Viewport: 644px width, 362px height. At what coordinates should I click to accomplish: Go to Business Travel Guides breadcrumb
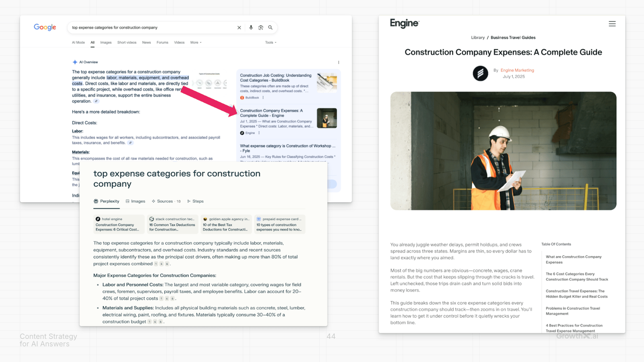[513, 38]
